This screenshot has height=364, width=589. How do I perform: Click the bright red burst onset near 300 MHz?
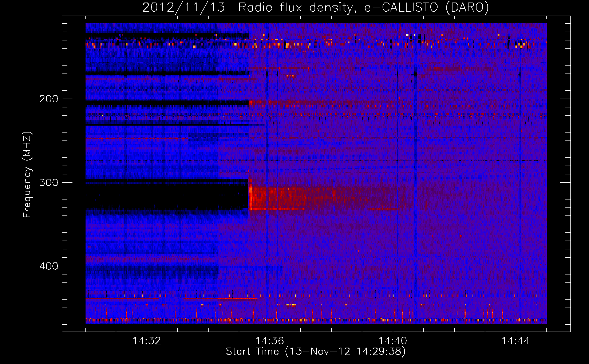[251, 195]
